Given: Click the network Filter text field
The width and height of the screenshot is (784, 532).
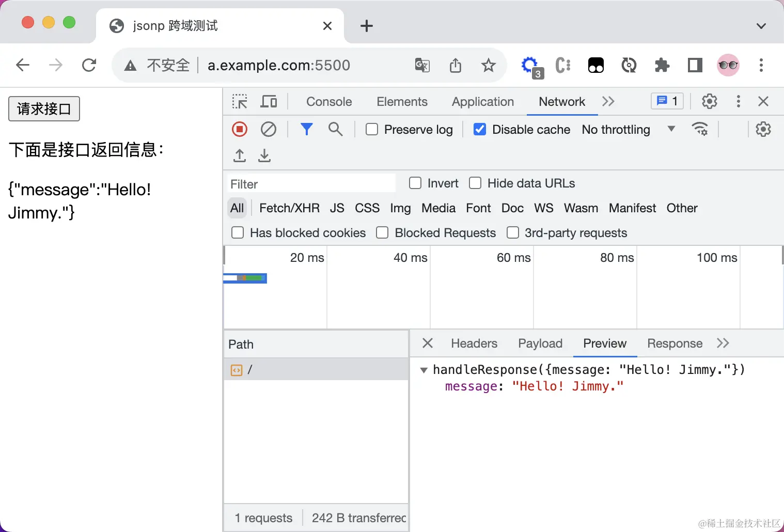Looking at the screenshot, I should pyautogui.click(x=311, y=184).
